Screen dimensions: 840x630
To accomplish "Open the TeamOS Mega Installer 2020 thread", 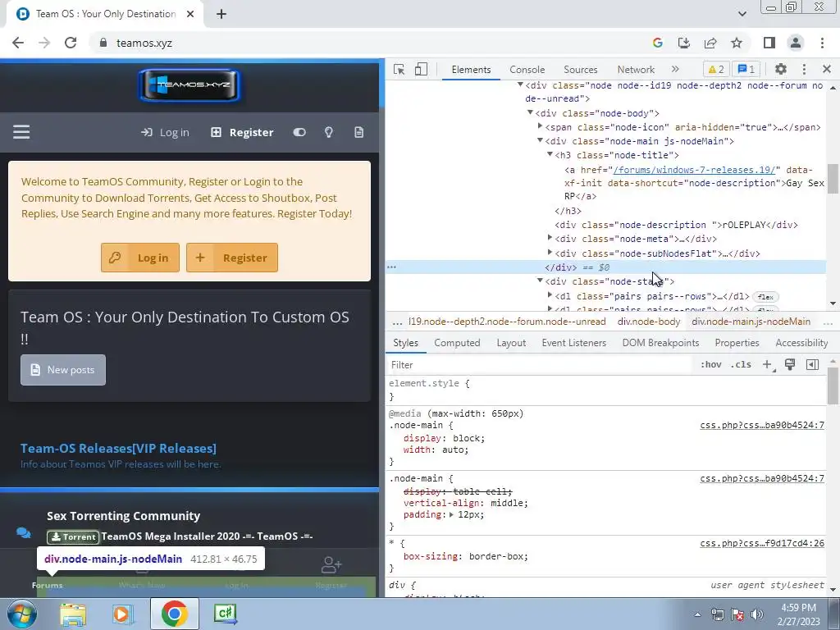I will tap(207, 536).
